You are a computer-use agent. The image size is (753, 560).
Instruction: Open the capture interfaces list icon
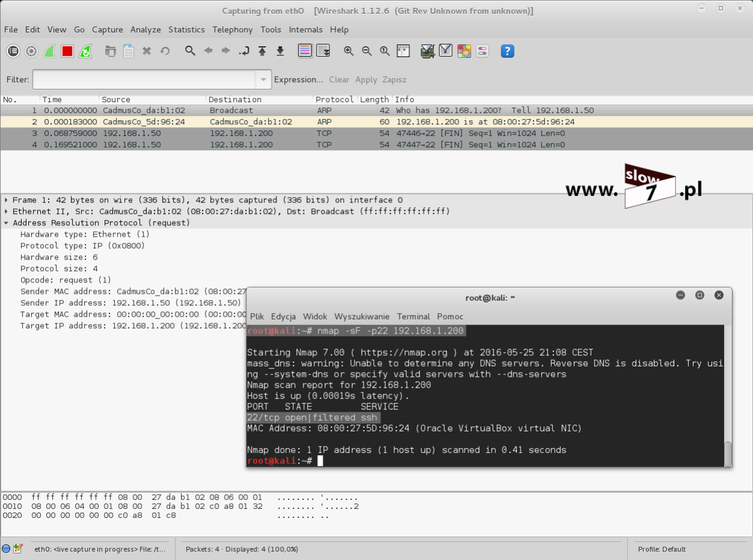point(13,51)
